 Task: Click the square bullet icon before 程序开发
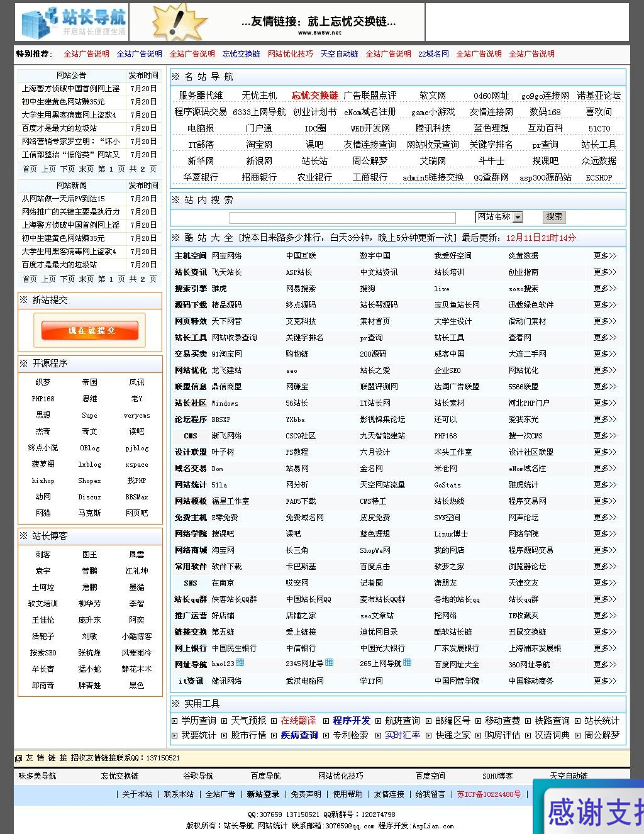coord(326,721)
